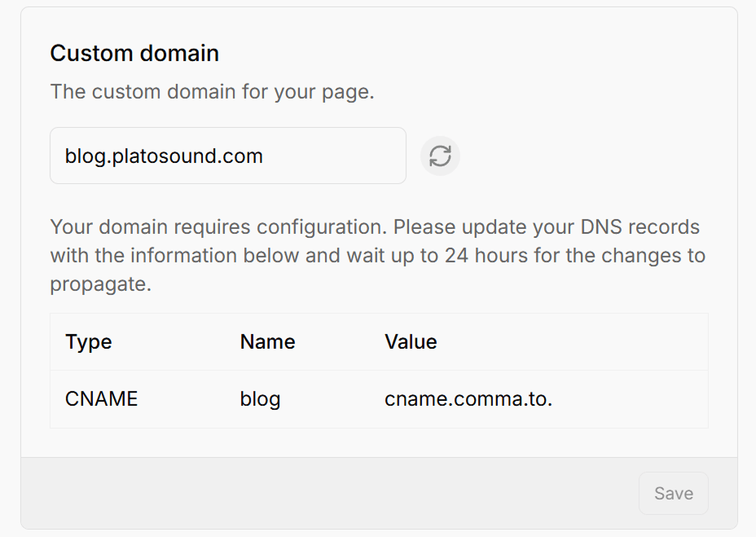Click the DNS records table row

[379, 399]
